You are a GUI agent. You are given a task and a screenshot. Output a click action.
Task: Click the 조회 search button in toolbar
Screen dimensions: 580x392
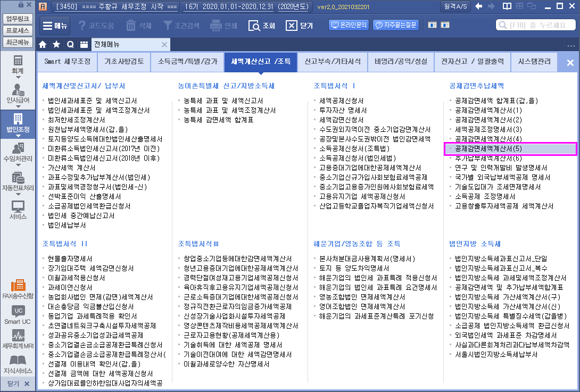coord(262,26)
